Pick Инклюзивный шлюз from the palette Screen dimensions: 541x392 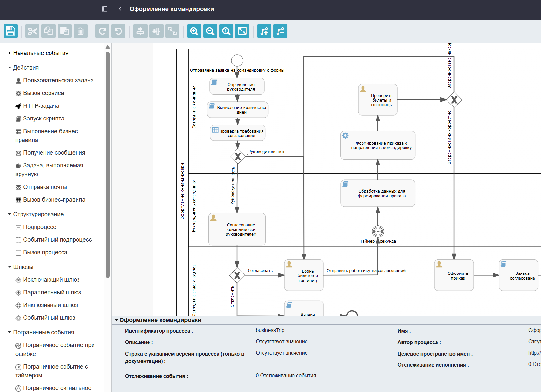click(x=47, y=305)
